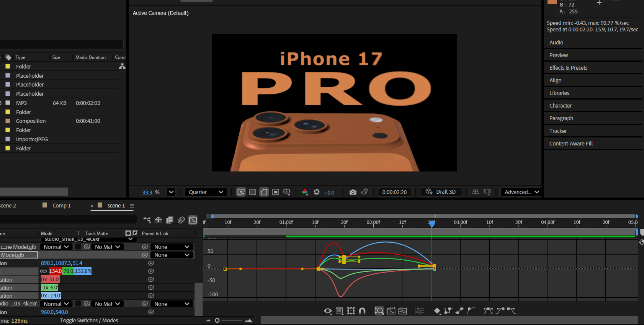
Task: Convert selected keyframes to Linear
Action: coord(460,311)
